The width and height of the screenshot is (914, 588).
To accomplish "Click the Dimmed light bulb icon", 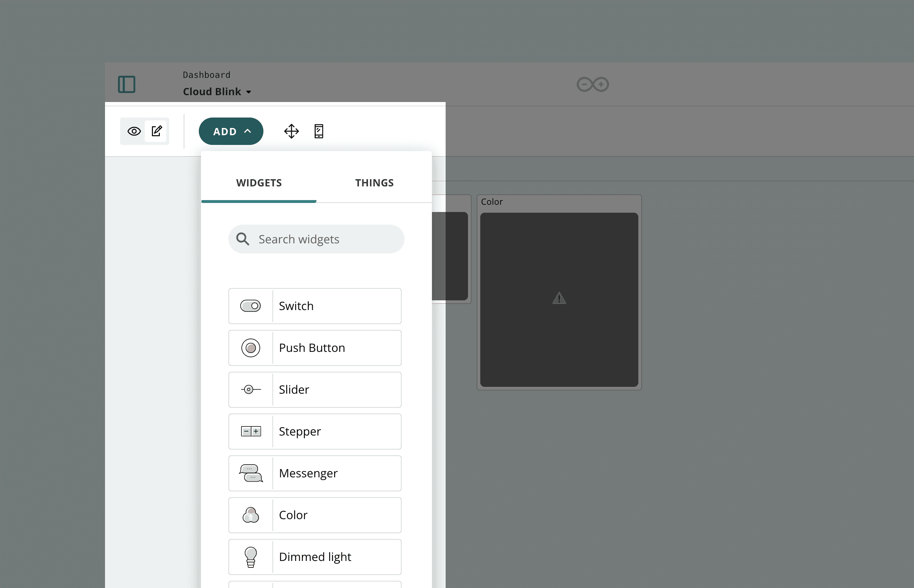I will (x=250, y=557).
